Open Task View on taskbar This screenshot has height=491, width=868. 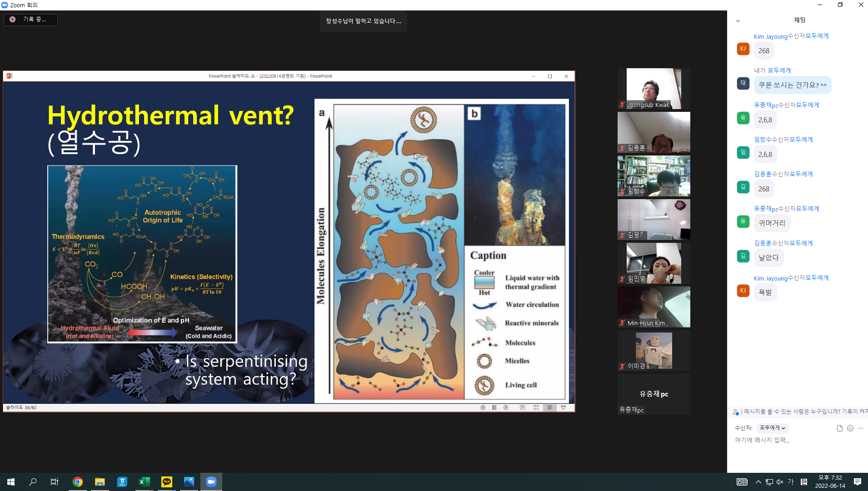(55, 482)
